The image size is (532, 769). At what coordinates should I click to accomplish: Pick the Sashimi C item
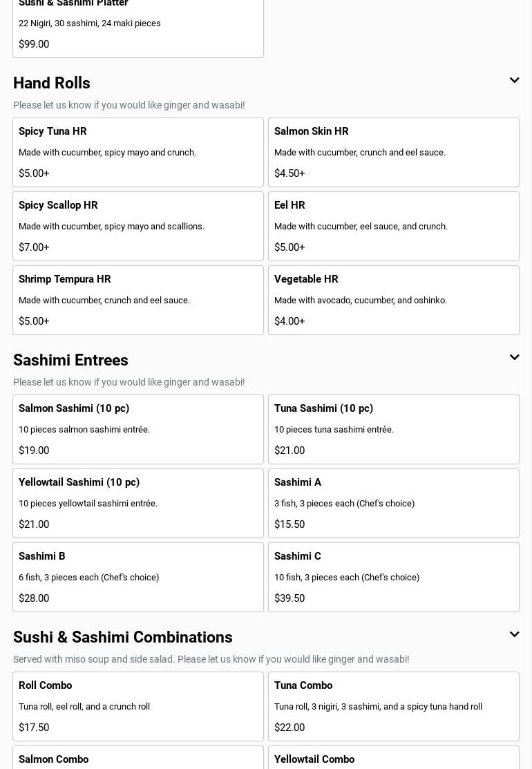(x=394, y=577)
